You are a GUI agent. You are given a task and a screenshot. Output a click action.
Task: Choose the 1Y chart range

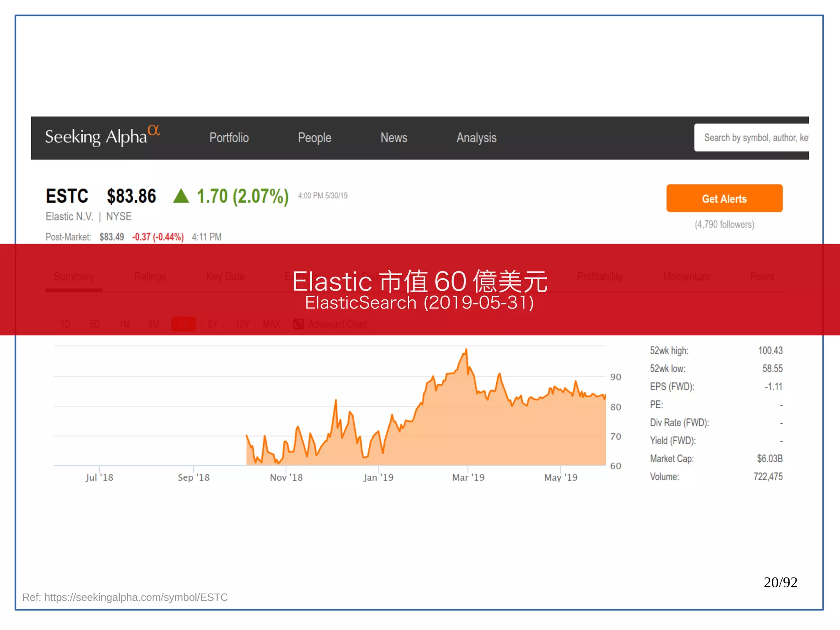click(x=183, y=324)
